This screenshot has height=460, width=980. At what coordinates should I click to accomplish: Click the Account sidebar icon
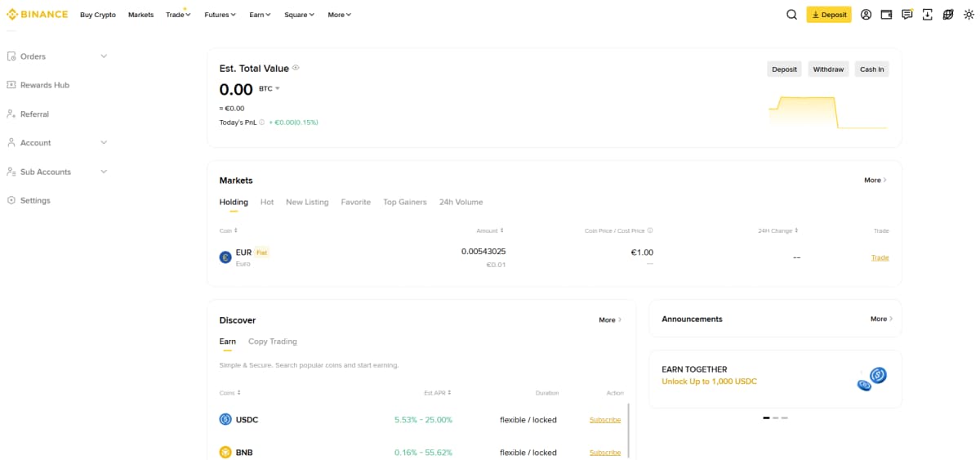[11, 143]
